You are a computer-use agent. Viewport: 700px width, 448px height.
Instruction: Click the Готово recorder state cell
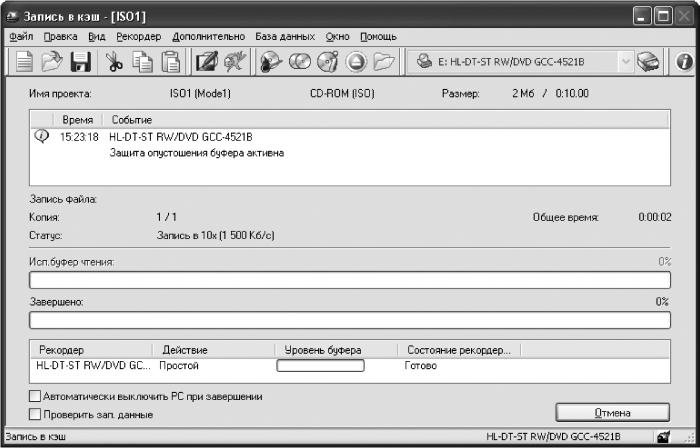point(421,366)
